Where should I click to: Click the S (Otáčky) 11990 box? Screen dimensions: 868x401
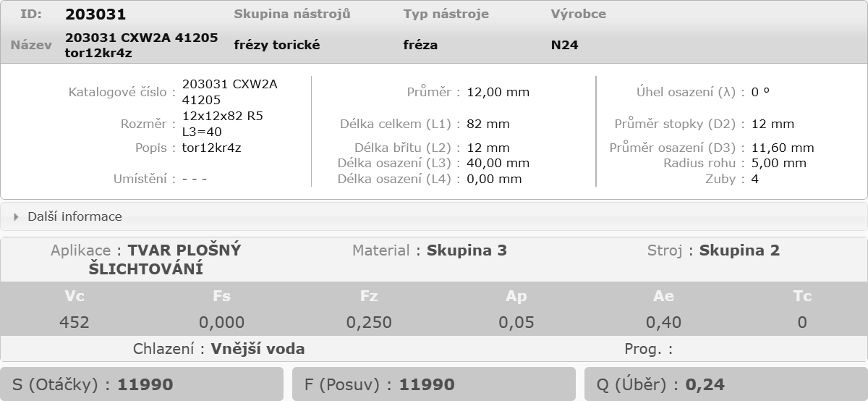coord(142,384)
